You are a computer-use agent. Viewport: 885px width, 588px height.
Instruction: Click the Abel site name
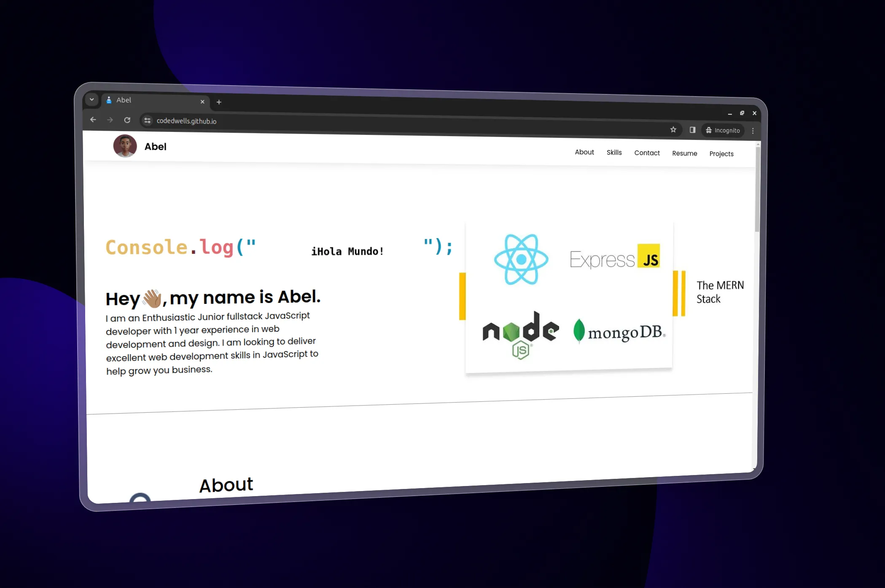pyautogui.click(x=156, y=147)
